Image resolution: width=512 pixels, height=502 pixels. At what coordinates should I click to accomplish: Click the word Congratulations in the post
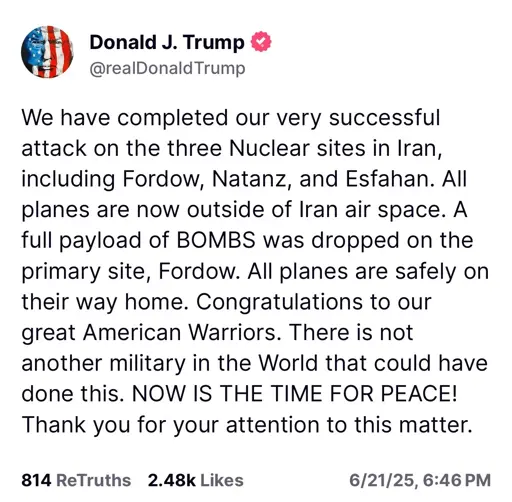[280, 303]
